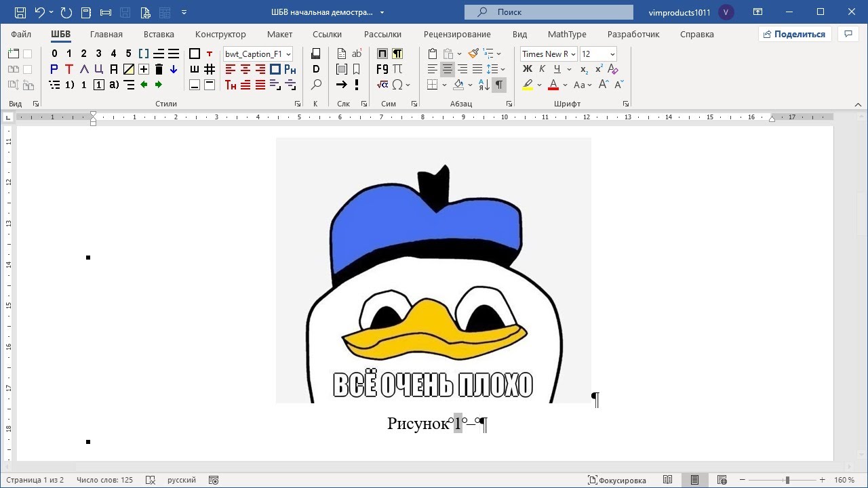Click the style 3 heading icon
The image size is (868, 488).
[98, 54]
